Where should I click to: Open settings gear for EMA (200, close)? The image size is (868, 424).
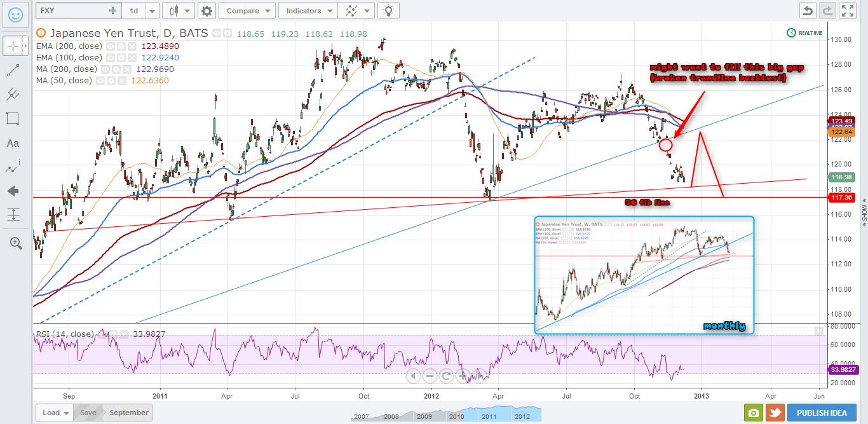click(x=121, y=46)
